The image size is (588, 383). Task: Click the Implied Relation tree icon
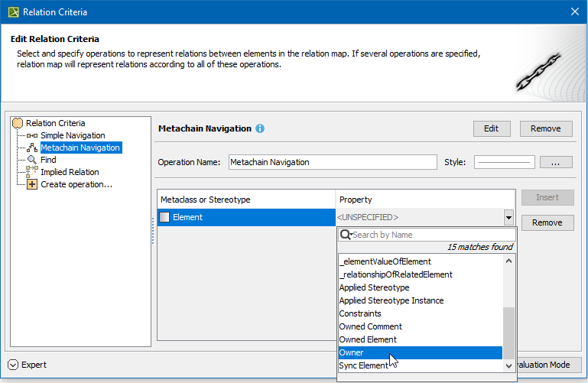tap(32, 172)
